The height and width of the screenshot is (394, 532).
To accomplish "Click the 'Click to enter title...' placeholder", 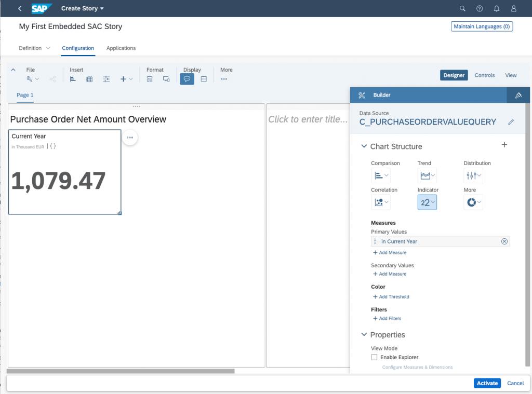I will (308, 119).
